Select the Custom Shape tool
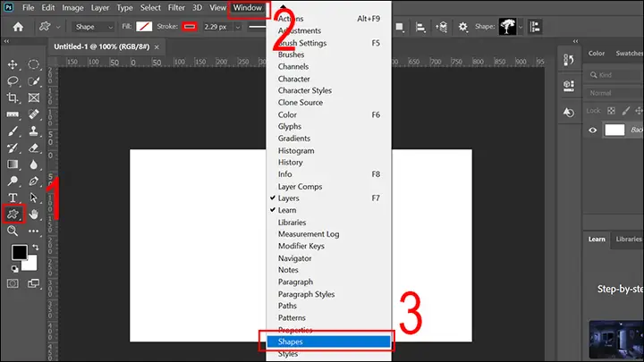The height and width of the screenshot is (362, 644). click(13, 214)
